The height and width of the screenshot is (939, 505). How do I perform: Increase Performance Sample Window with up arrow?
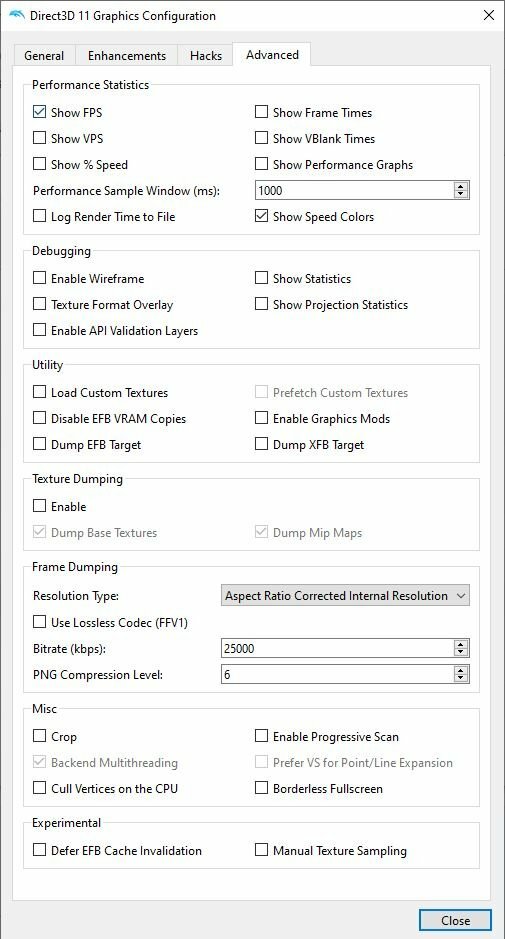click(461, 186)
